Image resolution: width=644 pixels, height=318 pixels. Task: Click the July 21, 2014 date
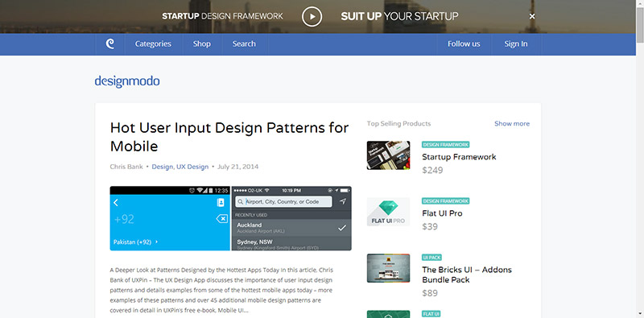237,167
